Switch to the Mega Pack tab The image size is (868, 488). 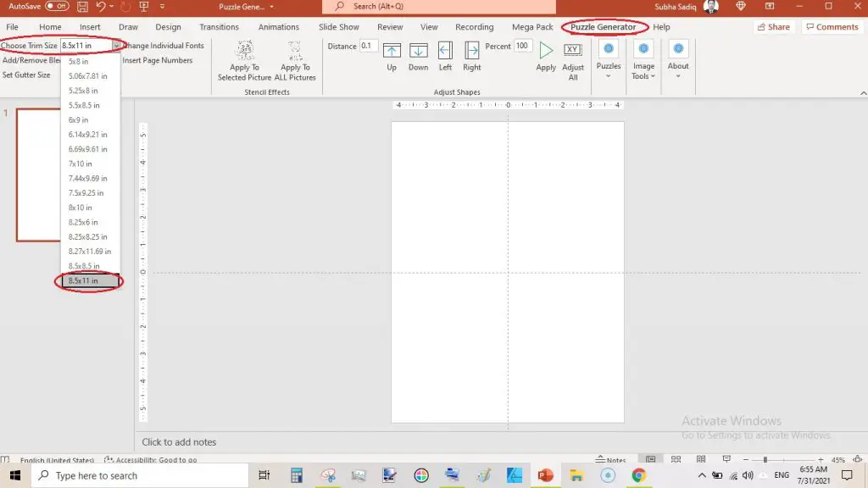tap(532, 26)
